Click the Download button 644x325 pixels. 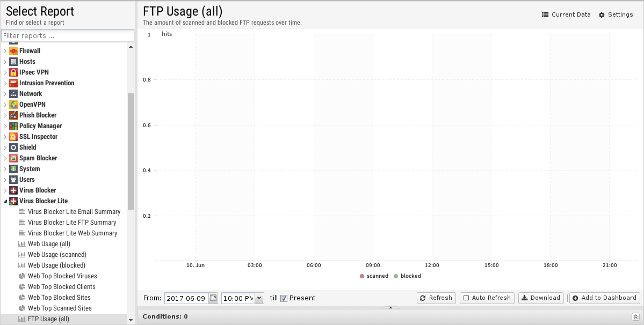pos(541,298)
